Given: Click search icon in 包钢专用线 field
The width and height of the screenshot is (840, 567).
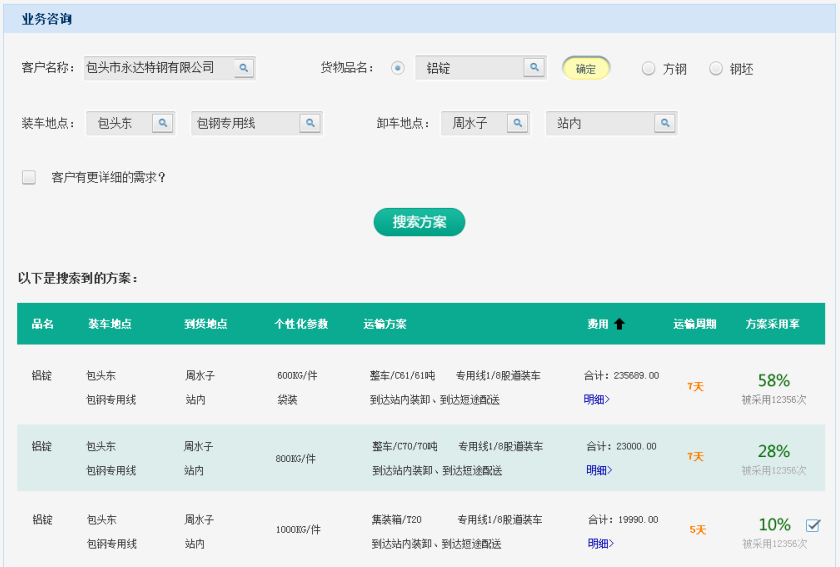Looking at the screenshot, I should pyautogui.click(x=310, y=123).
